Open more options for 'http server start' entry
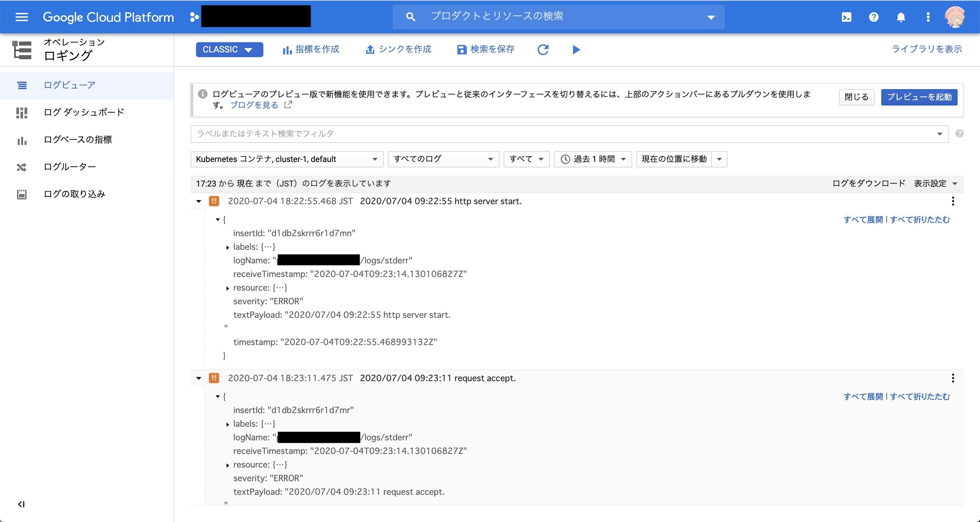 coord(953,201)
